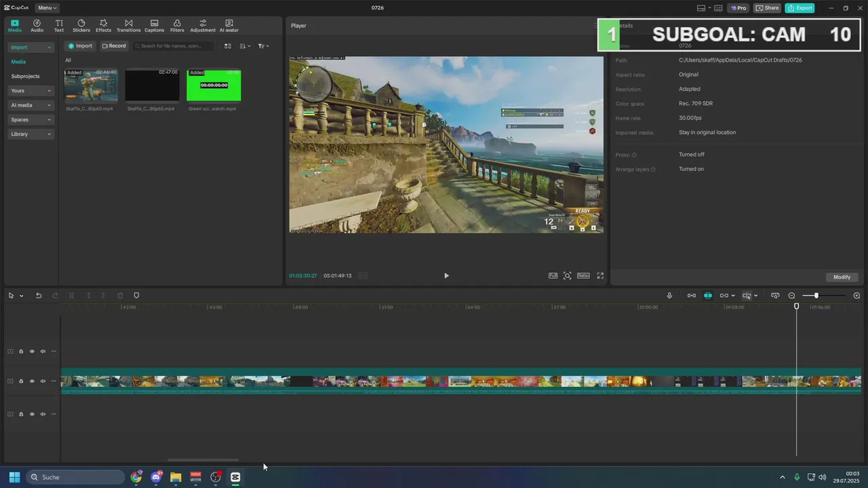868x488 pixels.
Task: Play the video in the player
Action: pyautogui.click(x=446, y=276)
